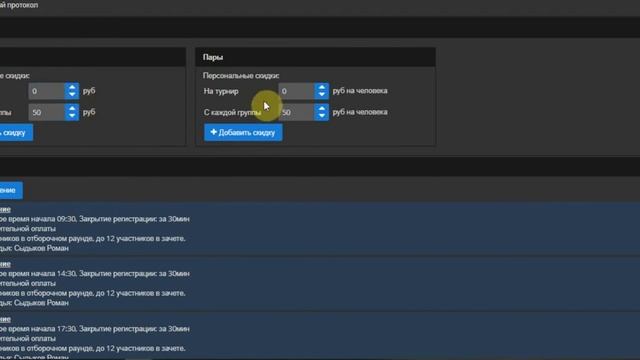Focus the На турнир discount field in Пары
Image resolution: width=640 pixels, height=360 pixels.
[x=296, y=91]
